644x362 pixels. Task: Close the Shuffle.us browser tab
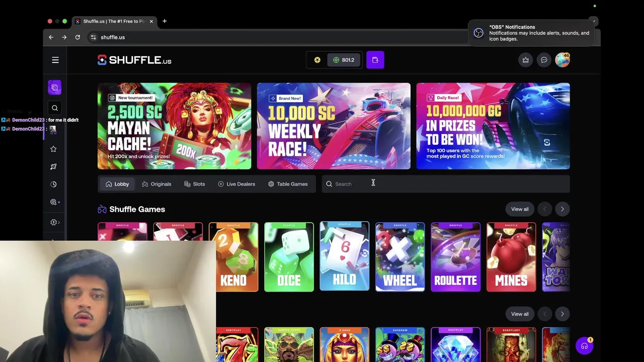151,21
